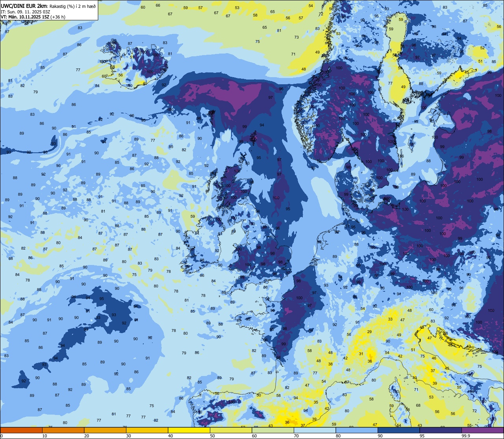Choose the 80–90% medium blue legend band

pos(357,430)
